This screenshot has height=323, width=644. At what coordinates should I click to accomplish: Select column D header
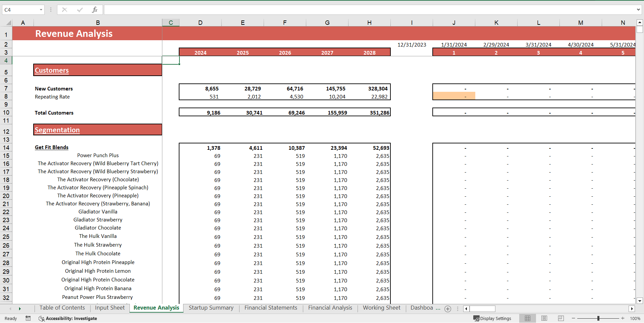pos(200,23)
